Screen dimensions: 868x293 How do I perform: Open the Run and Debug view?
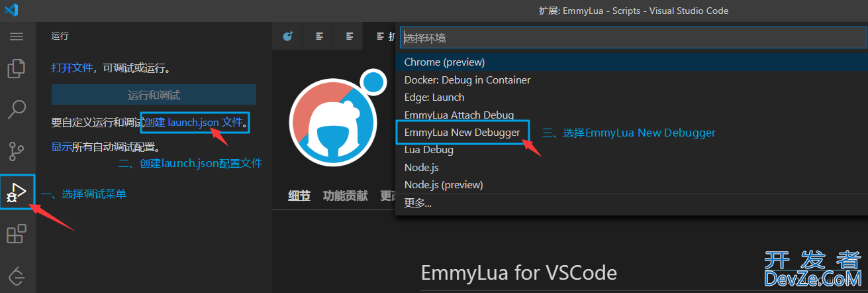tap(17, 192)
